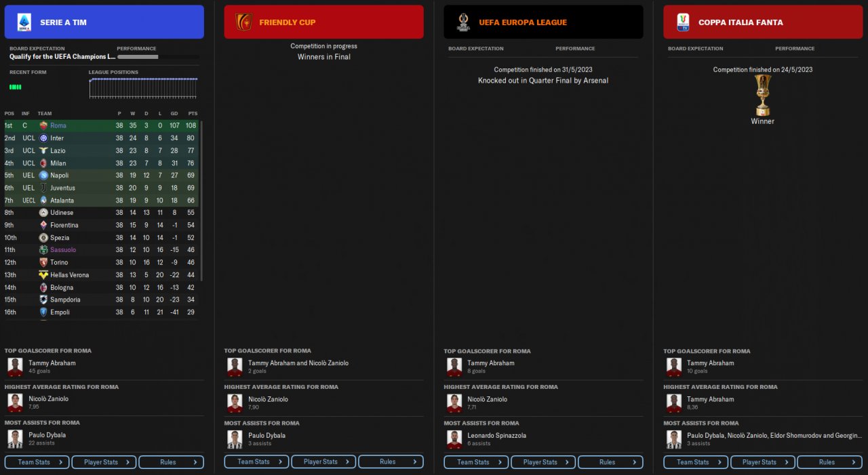The width and height of the screenshot is (868, 475).
Task: Click the recent form indicator
Action: tap(16, 87)
